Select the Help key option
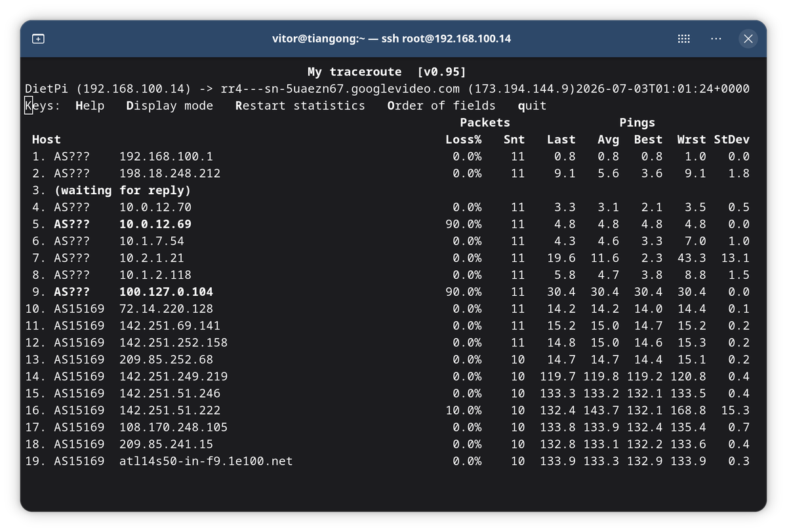The width and height of the screenshot is (787, 532). pos(90,106)
